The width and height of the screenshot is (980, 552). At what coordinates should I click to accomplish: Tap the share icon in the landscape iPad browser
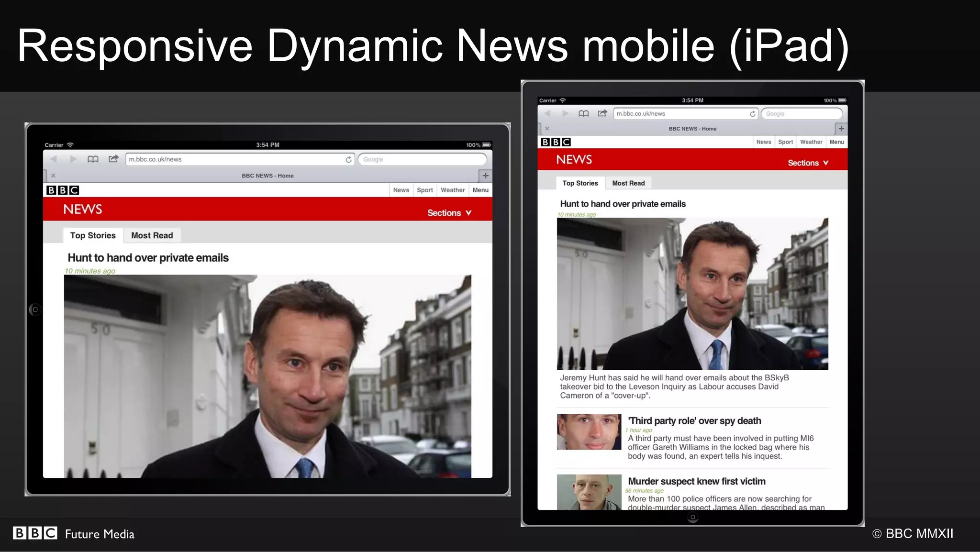click(x=113, y=159)
